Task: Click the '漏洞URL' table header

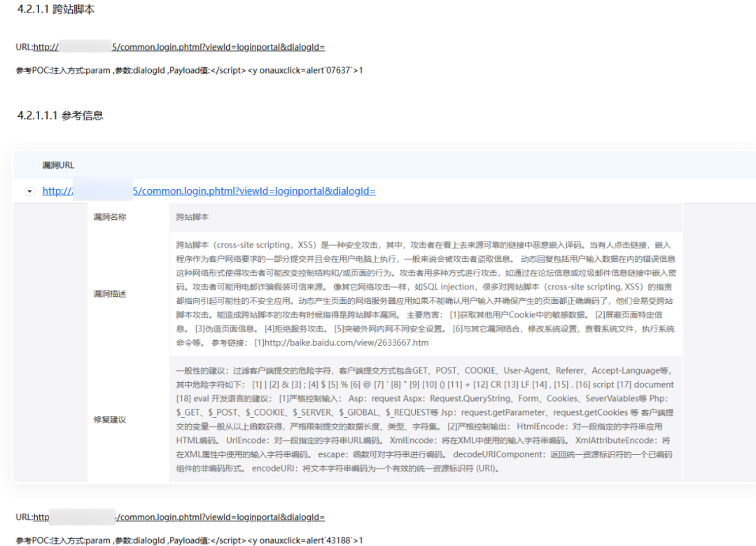Action: (x=58, y=165)
